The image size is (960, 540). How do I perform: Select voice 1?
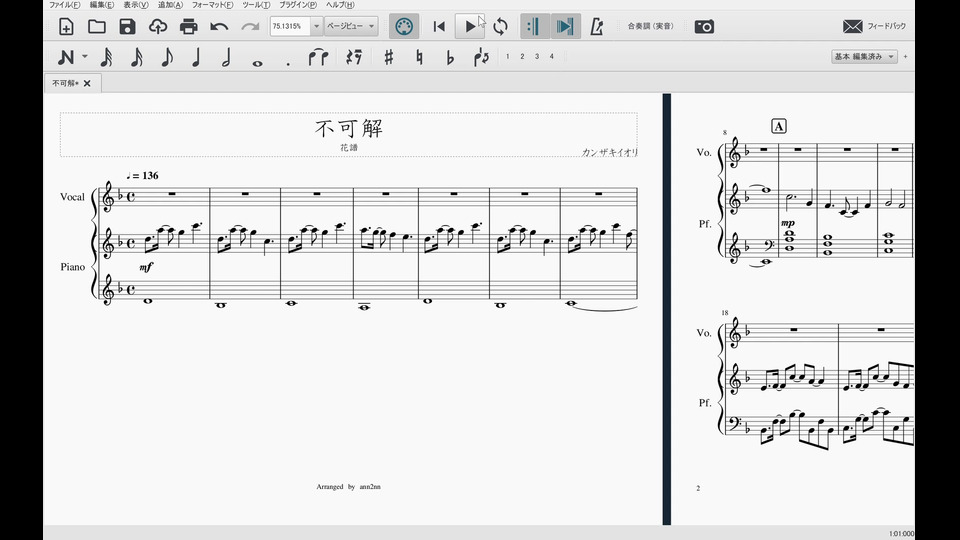pos(508,56)
